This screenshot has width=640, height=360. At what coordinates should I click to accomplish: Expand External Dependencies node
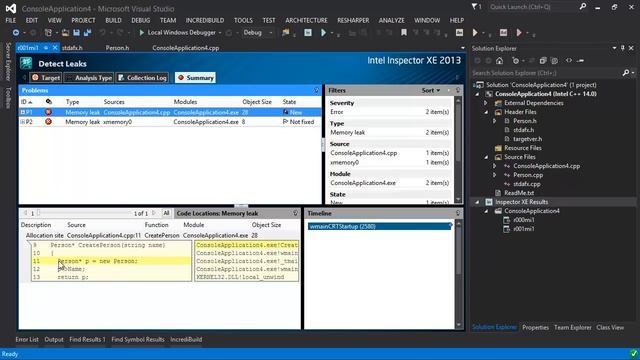486,103
